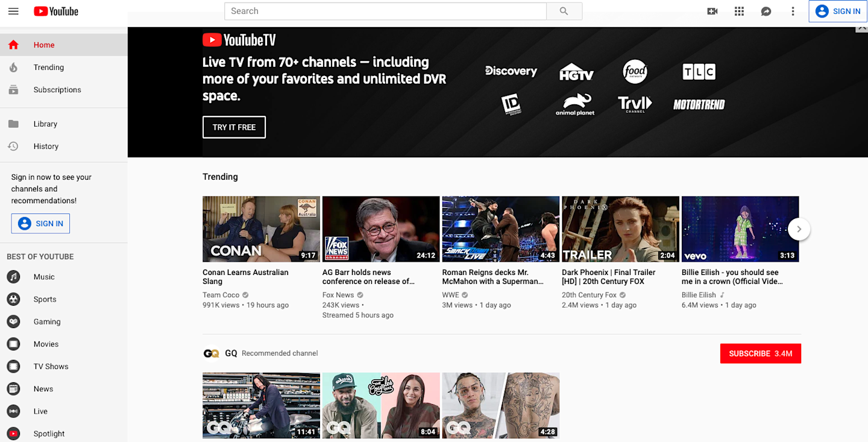Viewport: 868px width, 442px height.
Task: Click the Sports icon
Action: pyautogui.click(x=13, y=299)
